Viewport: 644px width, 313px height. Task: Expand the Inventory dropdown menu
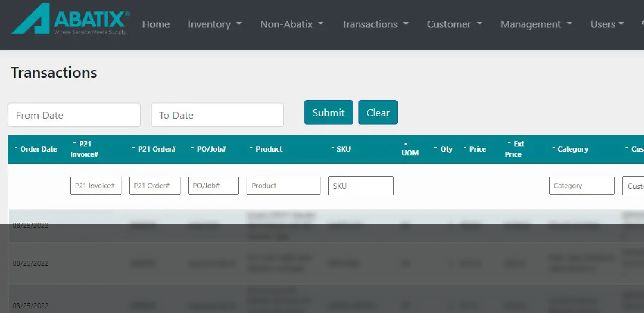pyautogui.click(x=214, y=24)
